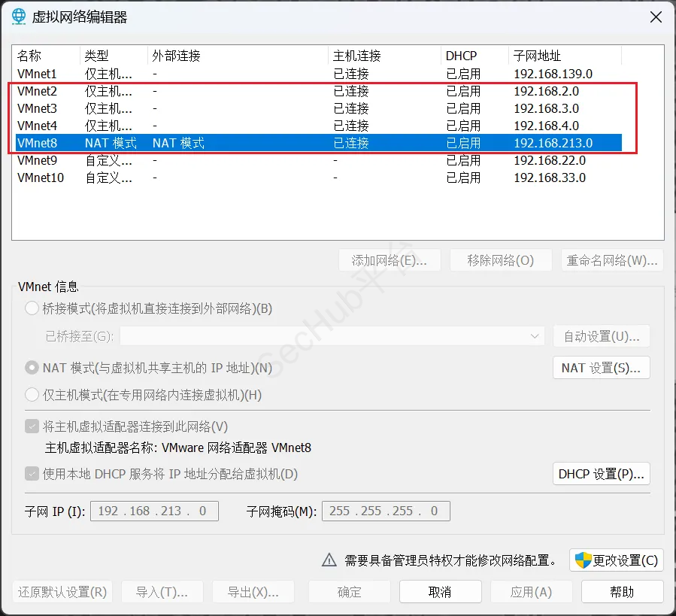
Task: Click the 名称 column header
Action: pyautogui.click(x=46, y=56)
